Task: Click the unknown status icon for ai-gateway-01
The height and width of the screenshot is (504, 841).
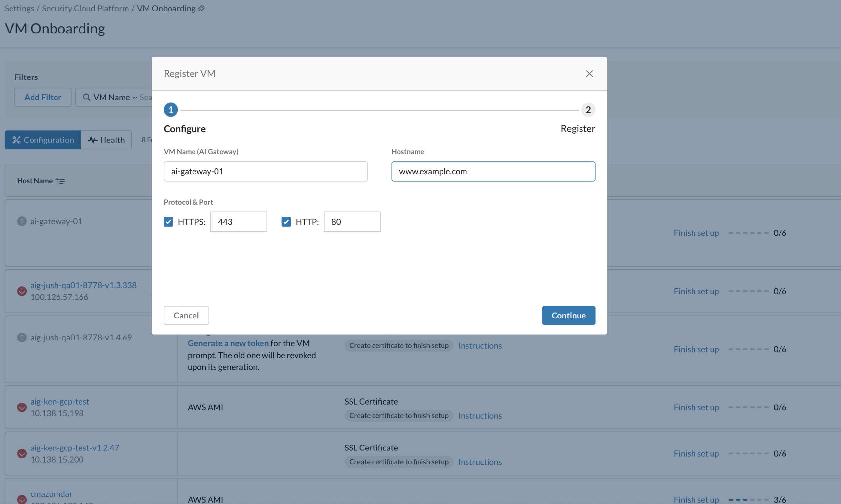Action: tap(22, 221)
